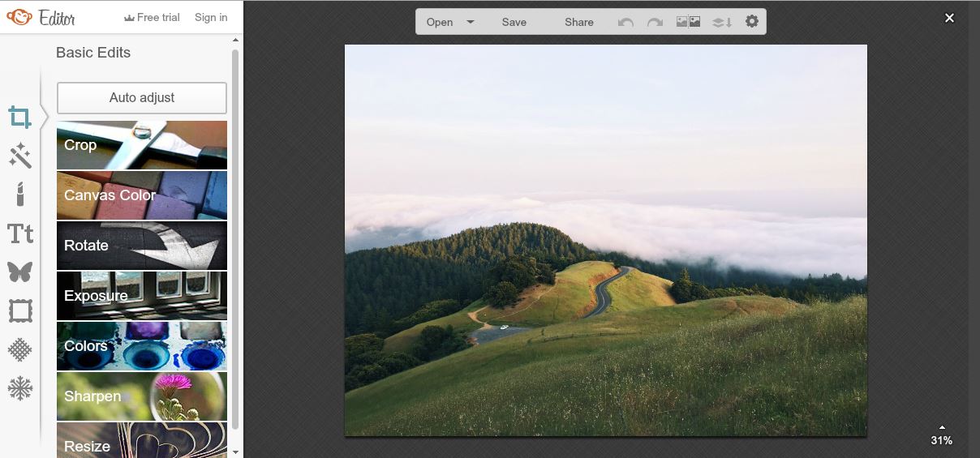Expand the zoom level control at 31%
980x458 pixels.
click(x=941, y=435)
